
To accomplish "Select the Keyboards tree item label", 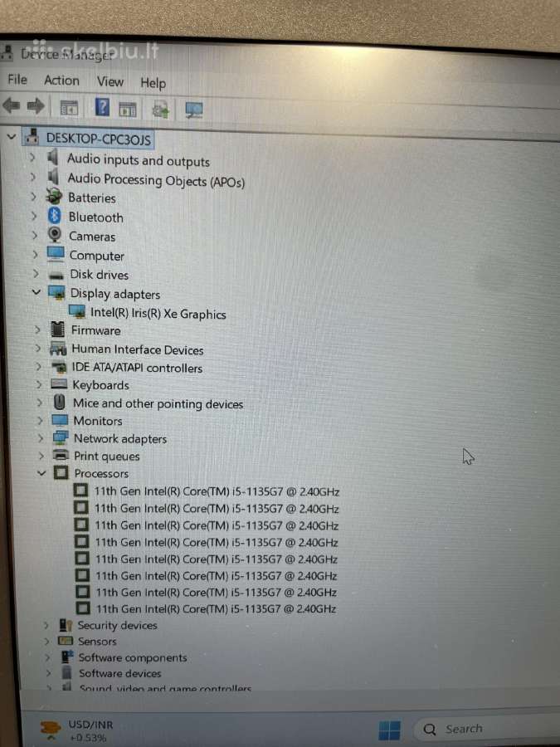I will pyautogui.click(x=100, y=385).
